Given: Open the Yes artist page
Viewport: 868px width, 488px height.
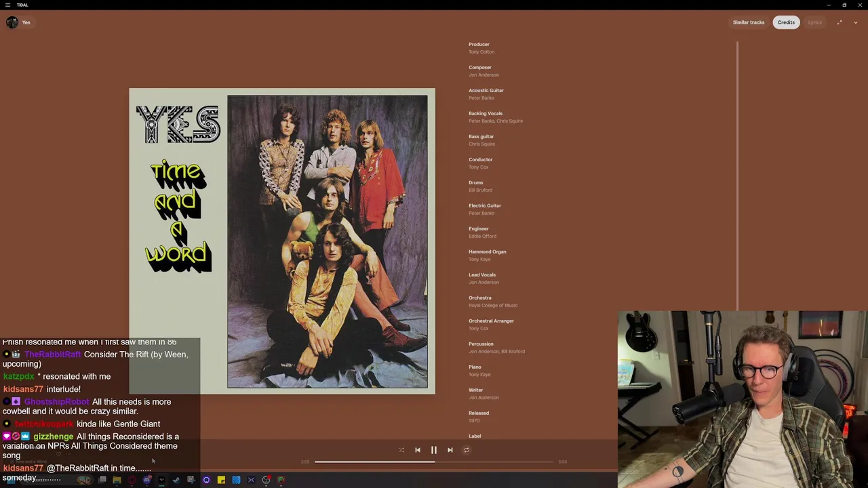Looking at the screenshot, I should pyautogui.click(x=26, y=22).
